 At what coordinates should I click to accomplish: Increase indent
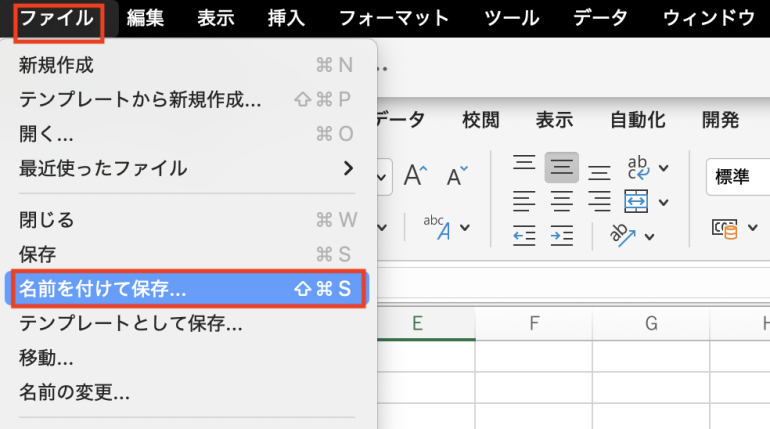(561, 236)
